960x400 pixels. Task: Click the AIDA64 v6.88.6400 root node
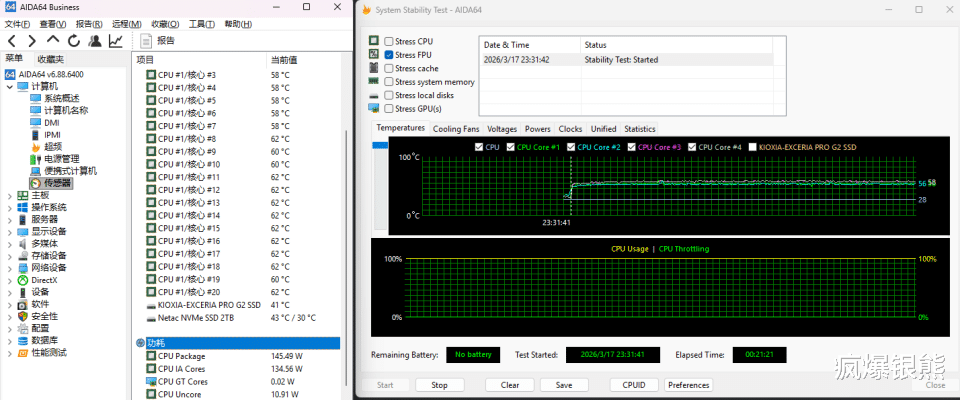51,74
